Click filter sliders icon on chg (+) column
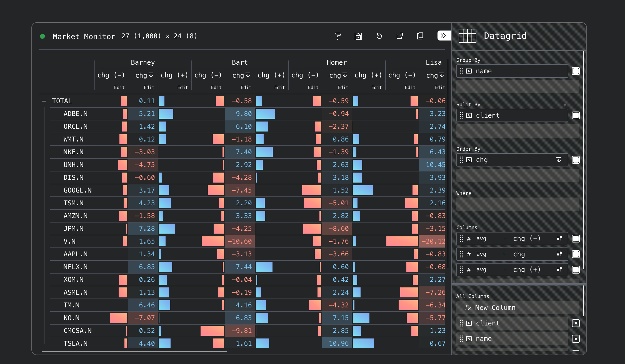The image size is (625, 364). click(559, 269)
